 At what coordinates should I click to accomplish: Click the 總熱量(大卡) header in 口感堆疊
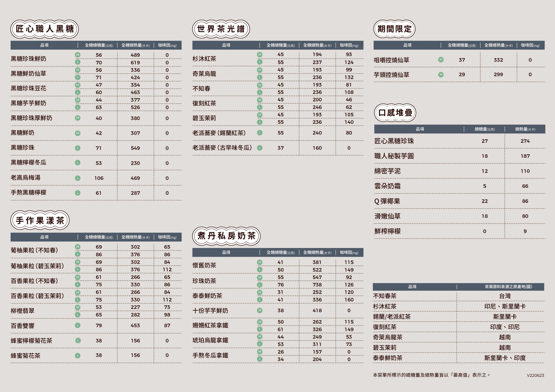coord(525,129)
